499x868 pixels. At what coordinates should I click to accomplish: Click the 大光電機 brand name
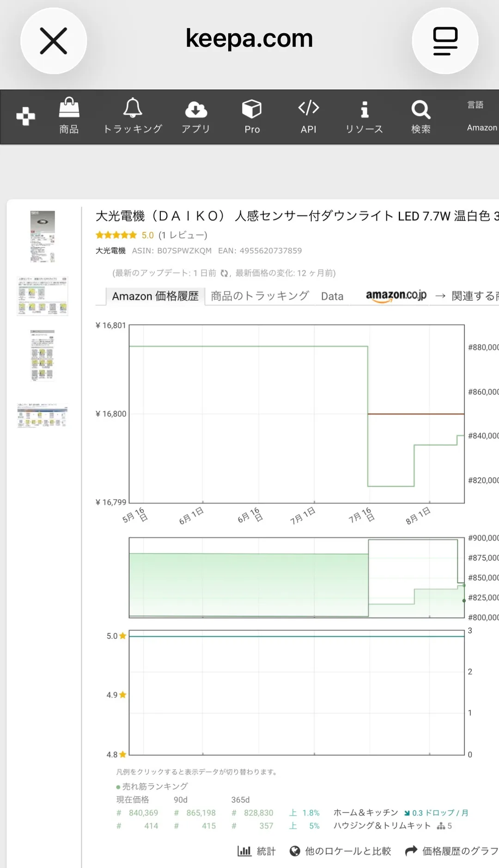coord(110,251)
